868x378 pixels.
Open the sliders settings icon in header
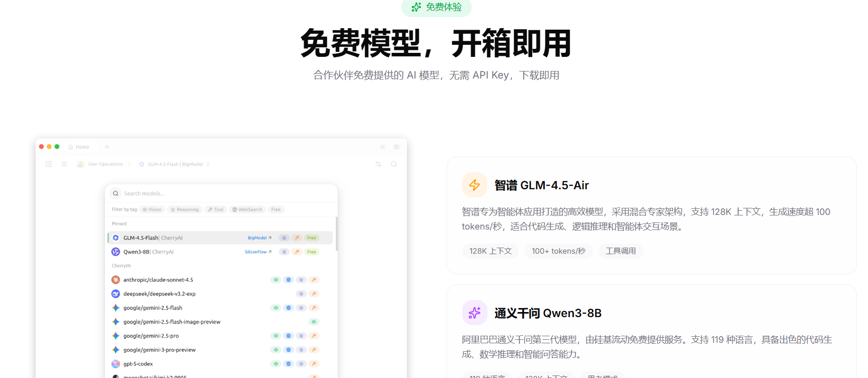378,164
